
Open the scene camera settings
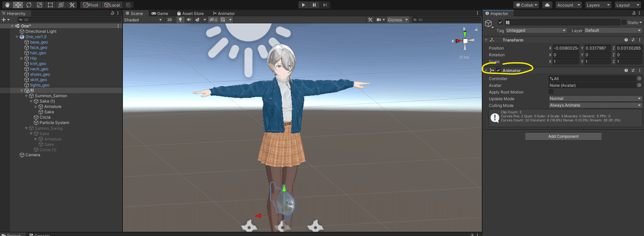click(380, 20)
